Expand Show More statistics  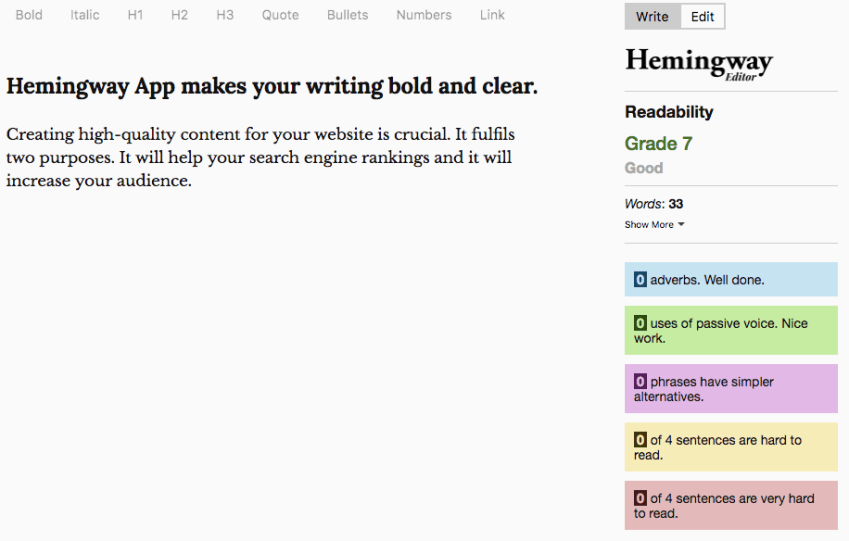[649, 225]
